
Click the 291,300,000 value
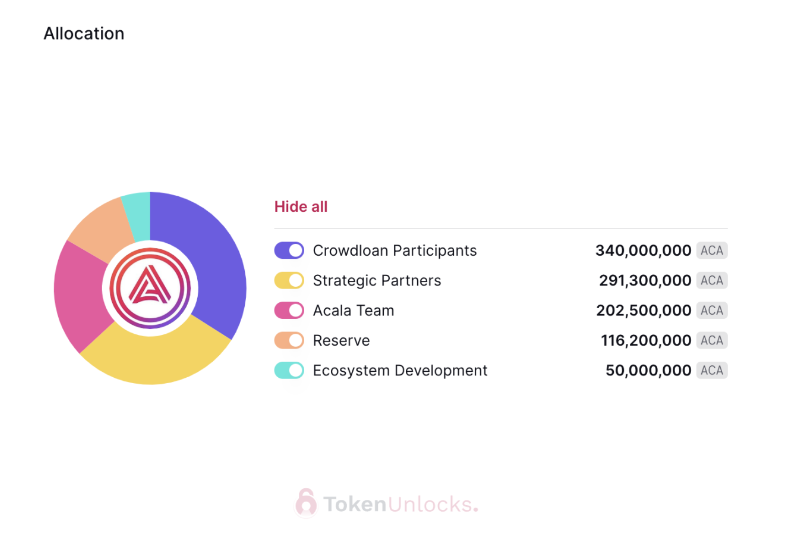tap(645, 280)
